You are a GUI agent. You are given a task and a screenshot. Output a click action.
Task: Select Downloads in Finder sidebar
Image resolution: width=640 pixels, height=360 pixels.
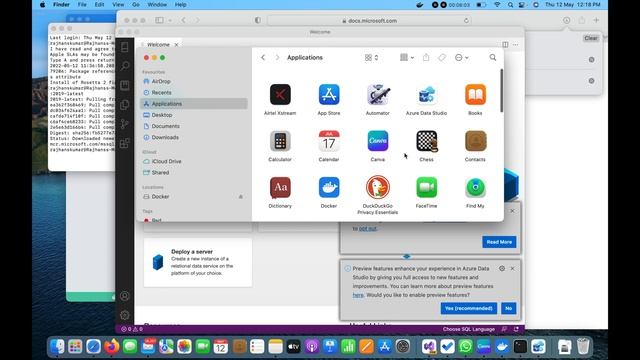pyautogui.click(x=195, y=138)
